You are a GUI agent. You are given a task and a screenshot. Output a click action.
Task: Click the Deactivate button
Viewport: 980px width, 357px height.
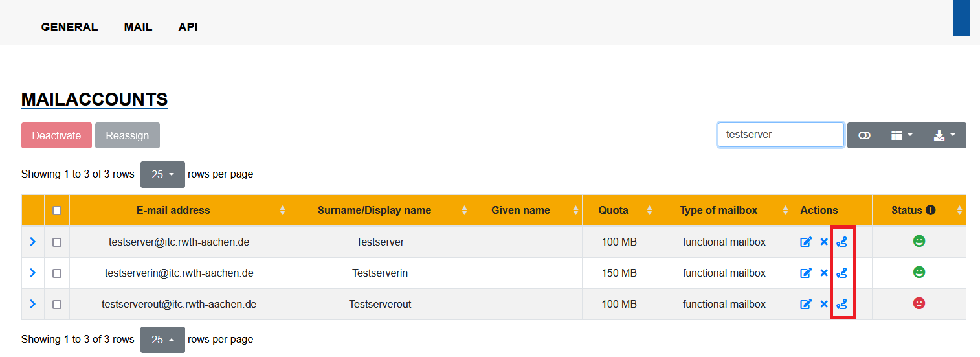coord(56,135)
